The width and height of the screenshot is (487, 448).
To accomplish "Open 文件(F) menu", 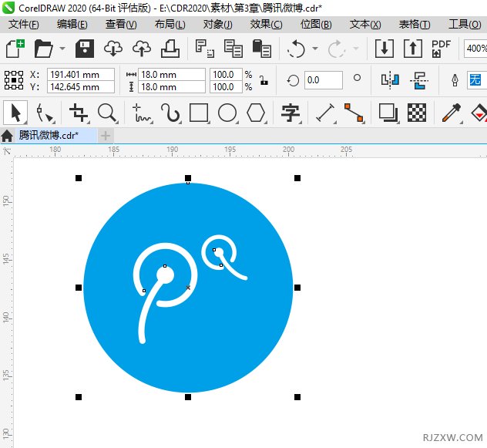I will (x=24, y=24).
